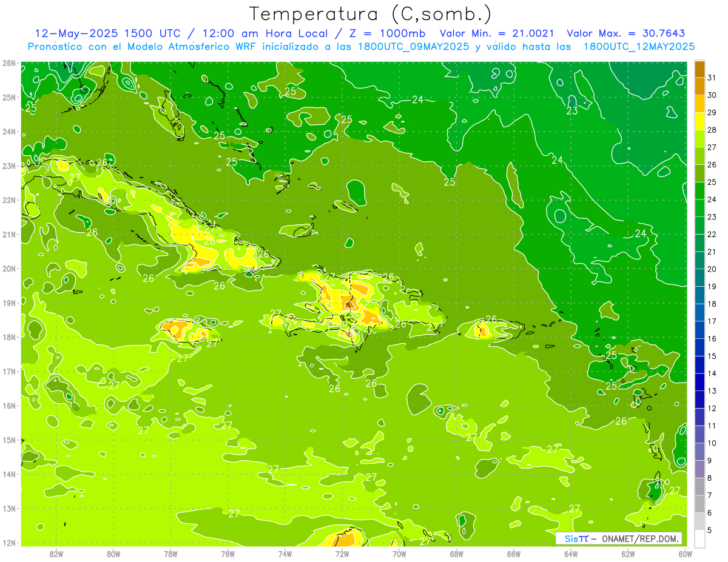728x562 pixels.
Task: Click the latitude axis label "26N"
Action: click(9, 63)
